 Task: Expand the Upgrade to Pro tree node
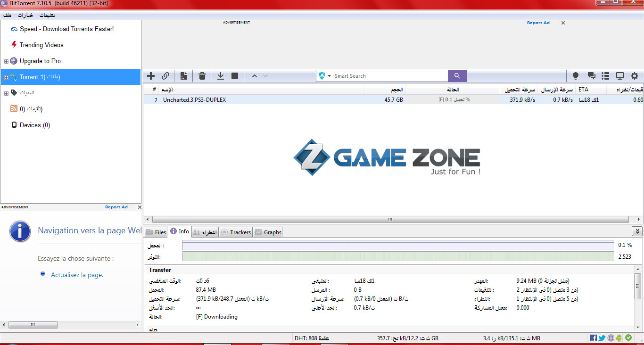(6, 61)
